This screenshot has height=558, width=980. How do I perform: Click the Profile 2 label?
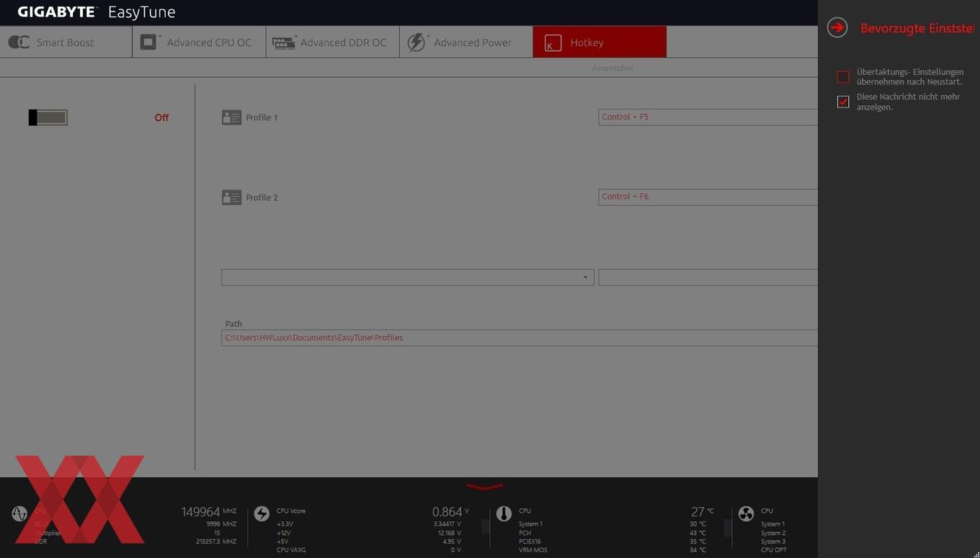coord(262,198)
